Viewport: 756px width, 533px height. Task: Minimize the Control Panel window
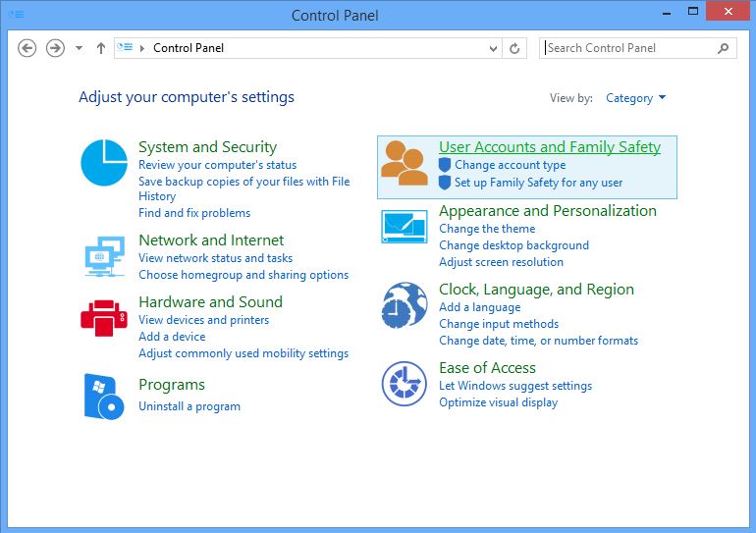[x=667, y=13]
